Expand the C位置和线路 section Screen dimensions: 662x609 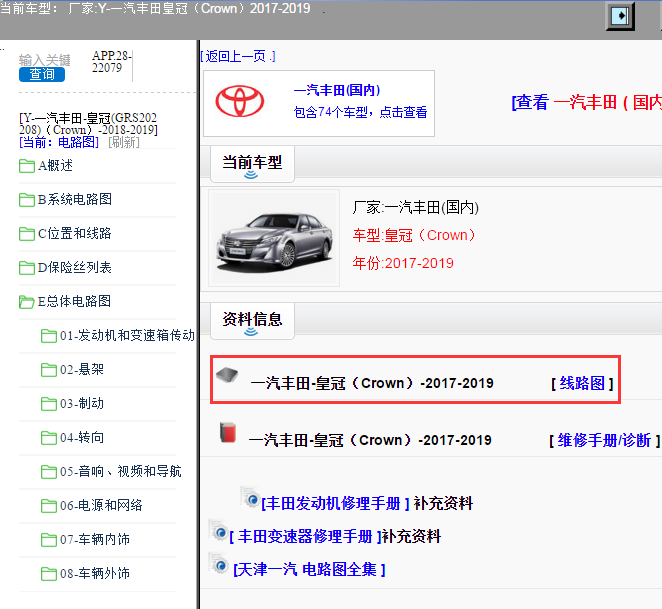click(74, 234)
